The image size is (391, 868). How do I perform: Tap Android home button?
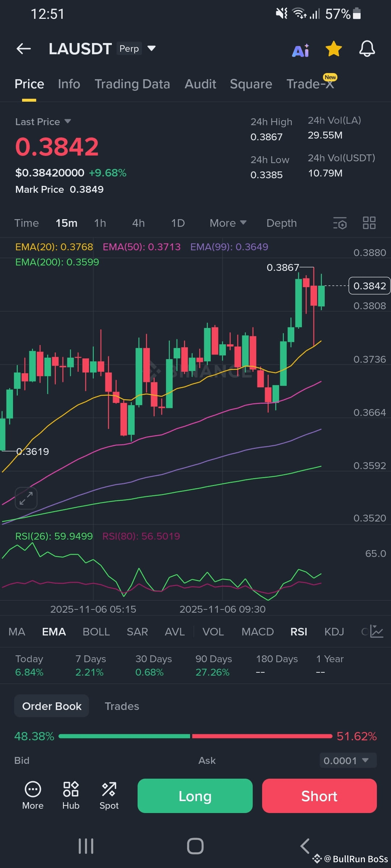pyautogui.click(x=195, y=846)
